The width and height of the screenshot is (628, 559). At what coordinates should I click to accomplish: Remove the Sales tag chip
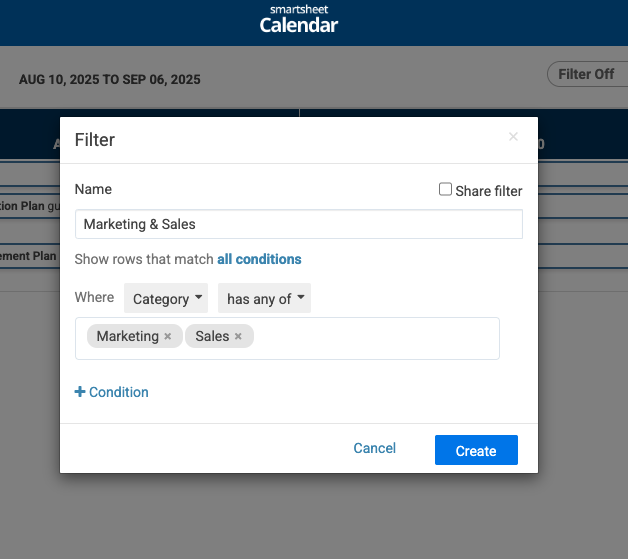click(x=238, y=336)
